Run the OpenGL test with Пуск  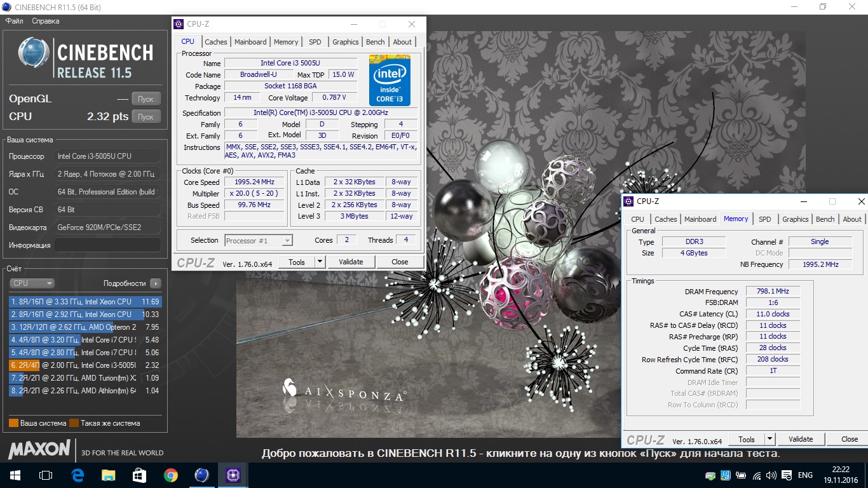(146, 99)
